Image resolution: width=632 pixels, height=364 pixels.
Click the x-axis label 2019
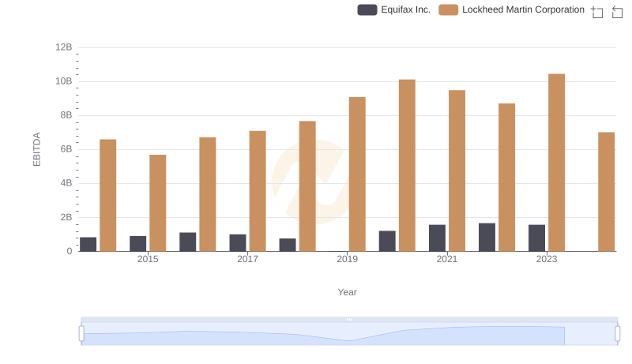tap(347, 259)
